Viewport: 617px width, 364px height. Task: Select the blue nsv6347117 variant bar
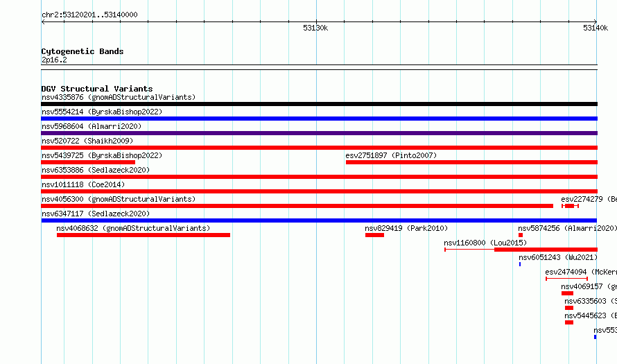(x=319, y=220)
